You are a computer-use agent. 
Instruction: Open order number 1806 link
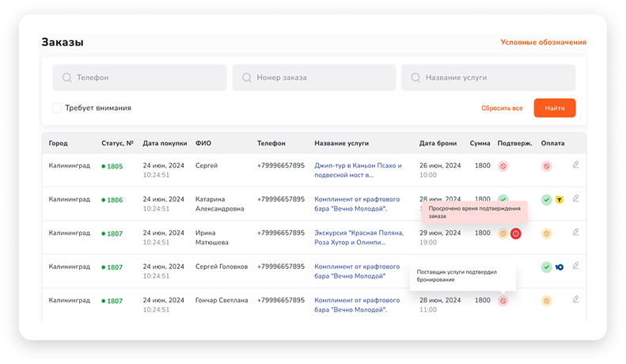point(115,200)
